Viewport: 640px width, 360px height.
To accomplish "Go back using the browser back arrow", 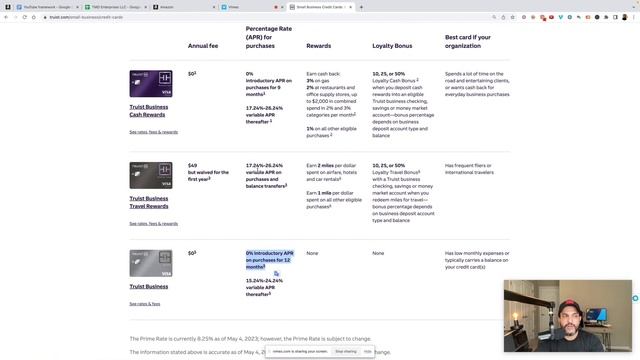I will pos(6,17).
